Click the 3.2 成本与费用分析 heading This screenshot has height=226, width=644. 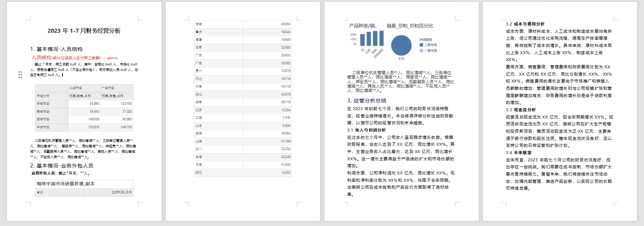[525, 24]
